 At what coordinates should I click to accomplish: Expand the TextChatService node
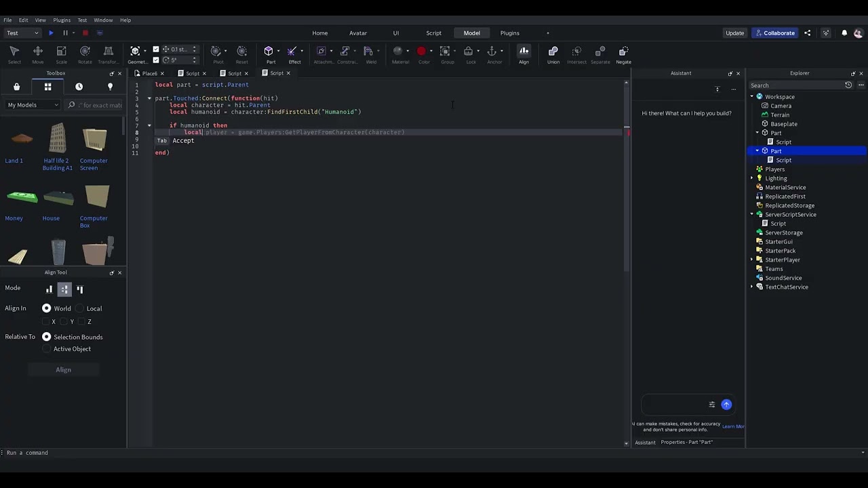pos(752,287)
